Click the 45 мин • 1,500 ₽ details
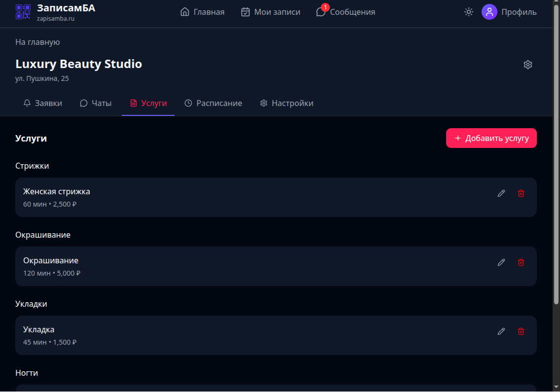Screen dimensions: 560x392 [50, 342]
